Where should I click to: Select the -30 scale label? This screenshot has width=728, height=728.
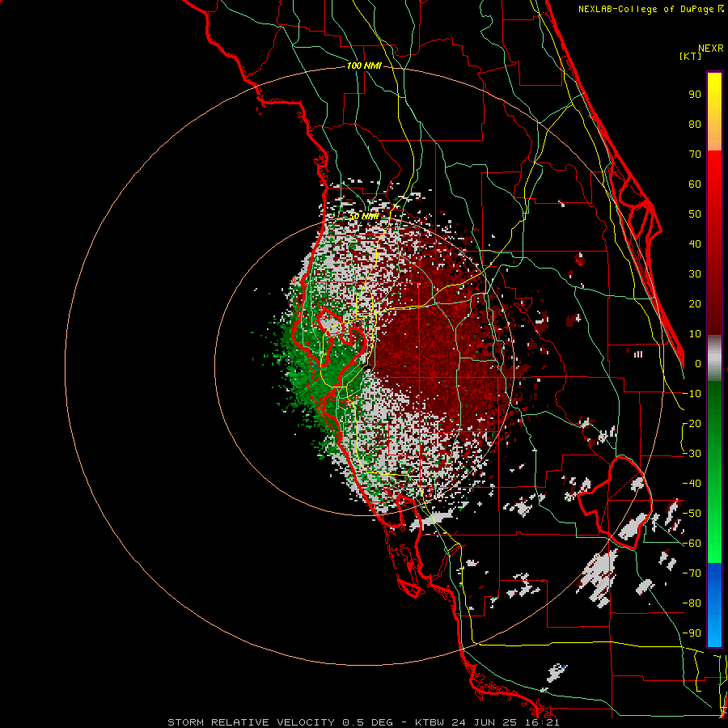[692, 454]
